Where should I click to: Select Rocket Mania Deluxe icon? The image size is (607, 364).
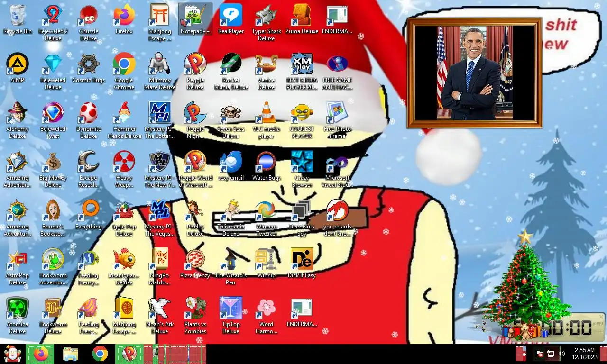[x=231, y=71]
